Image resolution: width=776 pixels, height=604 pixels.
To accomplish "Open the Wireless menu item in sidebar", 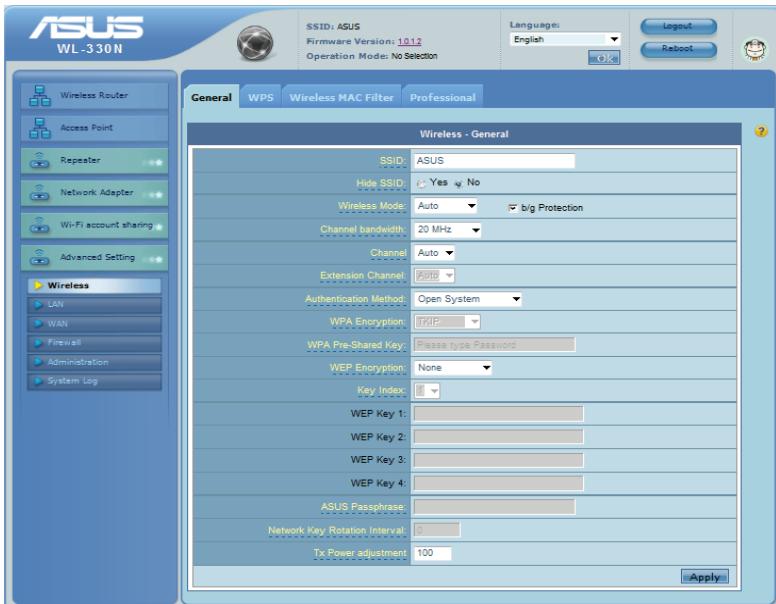I will tap(94, 286).
